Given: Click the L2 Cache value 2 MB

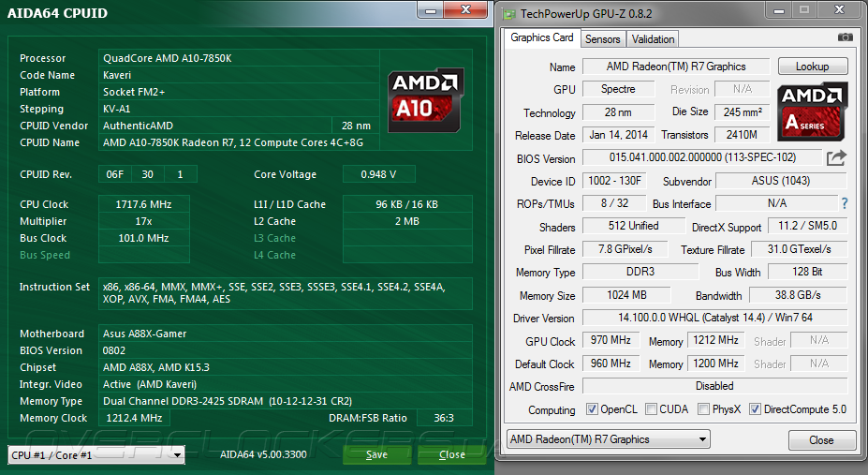Looking at the screenshot, I should (x=407, y=221).
